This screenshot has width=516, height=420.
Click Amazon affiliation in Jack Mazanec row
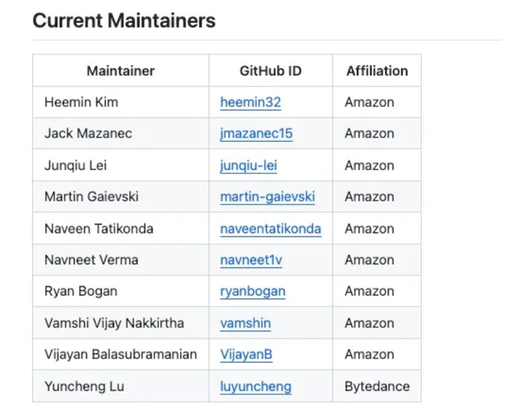(x=369, y=133)
